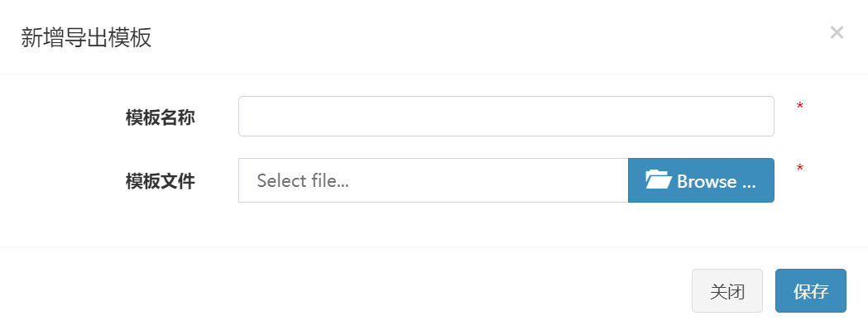
Task: Click the Select file... placeholder text
Action: pos(303,181)
